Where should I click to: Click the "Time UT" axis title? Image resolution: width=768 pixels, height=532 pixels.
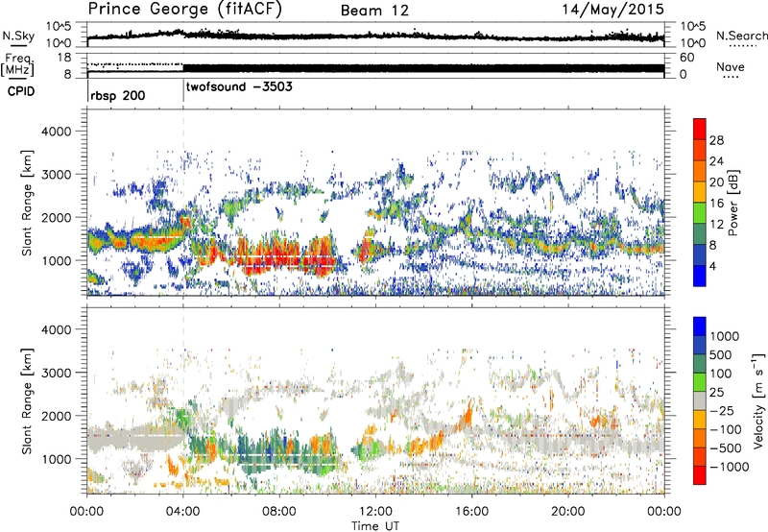(375, 525)
